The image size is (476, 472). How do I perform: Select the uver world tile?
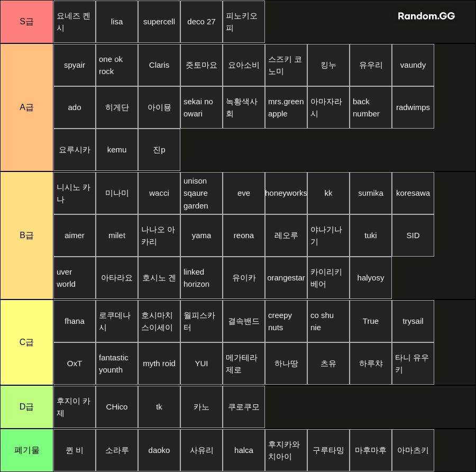[75, 278]
